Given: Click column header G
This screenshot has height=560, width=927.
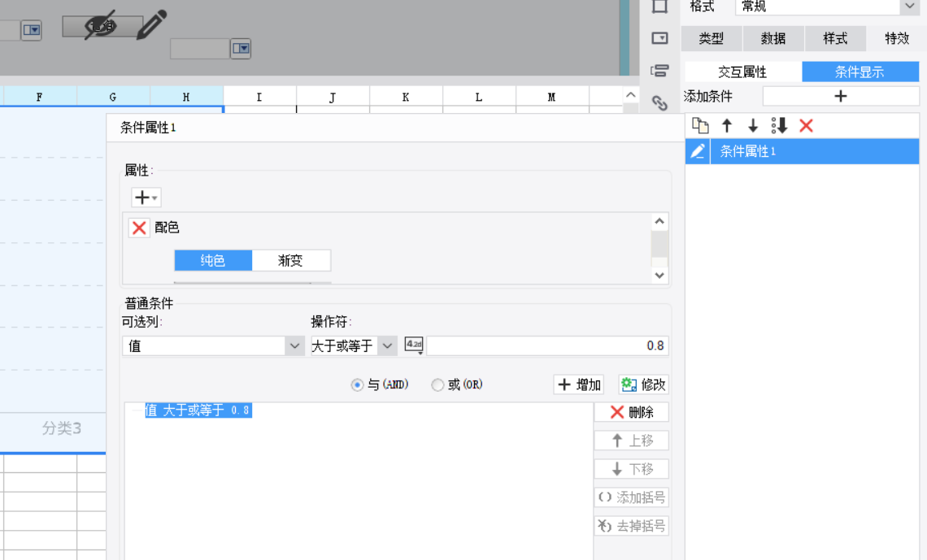Looking at the screenshot, I should (x=113, y=97).
